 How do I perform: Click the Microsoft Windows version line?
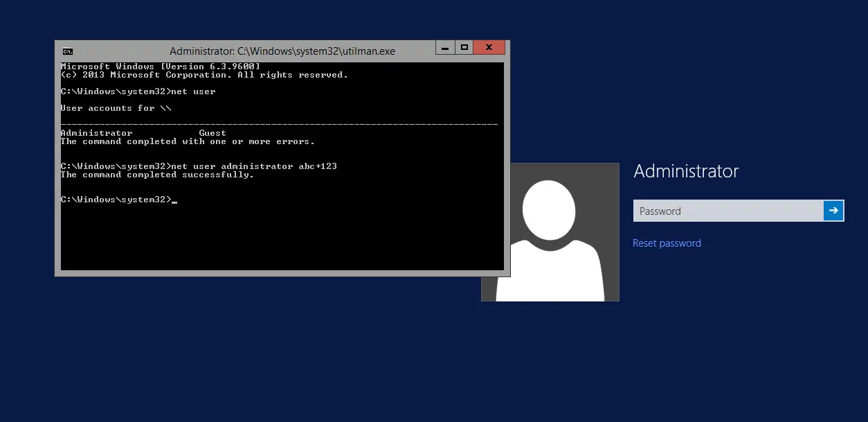(x=160, y=67)
